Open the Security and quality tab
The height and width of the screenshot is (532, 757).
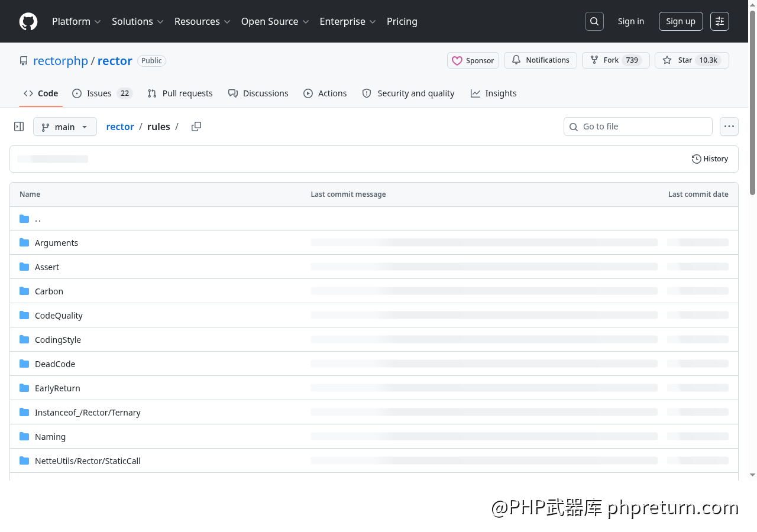pyautogui.click(x=408, y=93)
